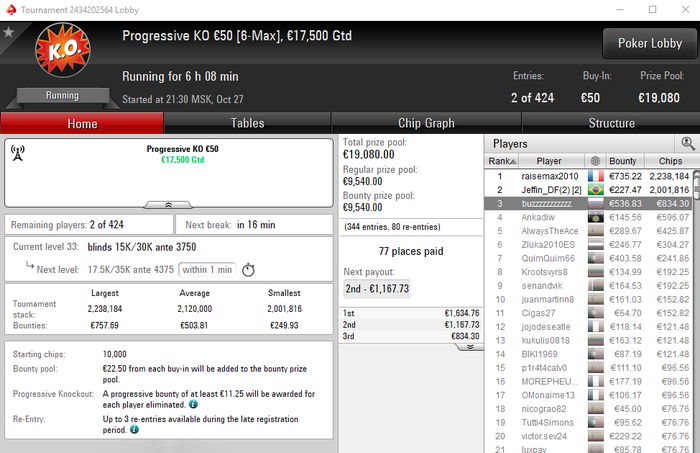Click the 'within 1 min' next level box
Viewport: 700px width, 453px height.
click(x=207, y=270)
